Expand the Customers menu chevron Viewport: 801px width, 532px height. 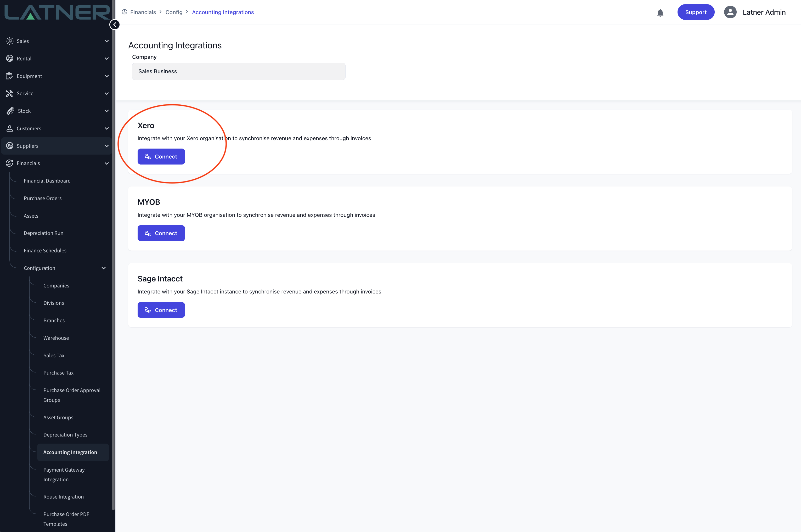106,128
